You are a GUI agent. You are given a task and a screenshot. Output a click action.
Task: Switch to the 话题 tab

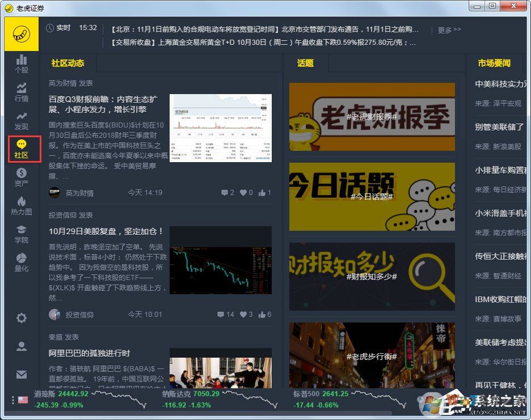[x=305, y=63]
